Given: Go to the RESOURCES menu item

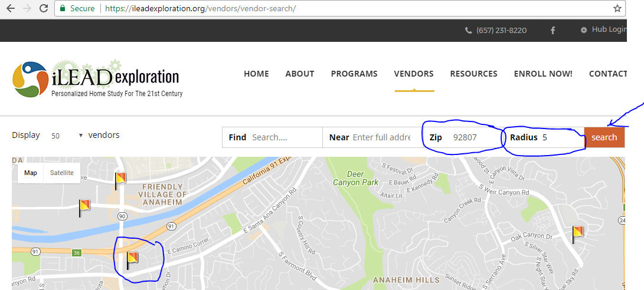Looking at the screenshot, I should coord(473,74).
